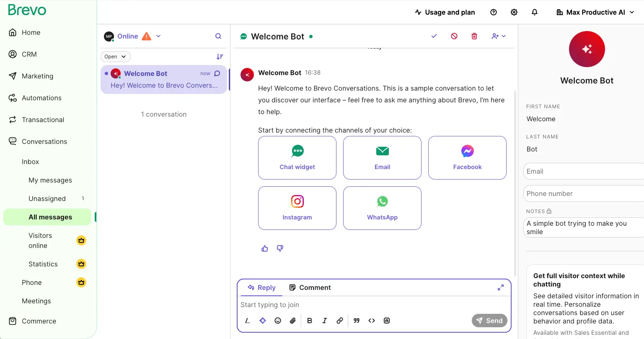The width and height of the screenshot is (644, 339).
Task: Insert a code block in the reply
Action: coord(371,320)
